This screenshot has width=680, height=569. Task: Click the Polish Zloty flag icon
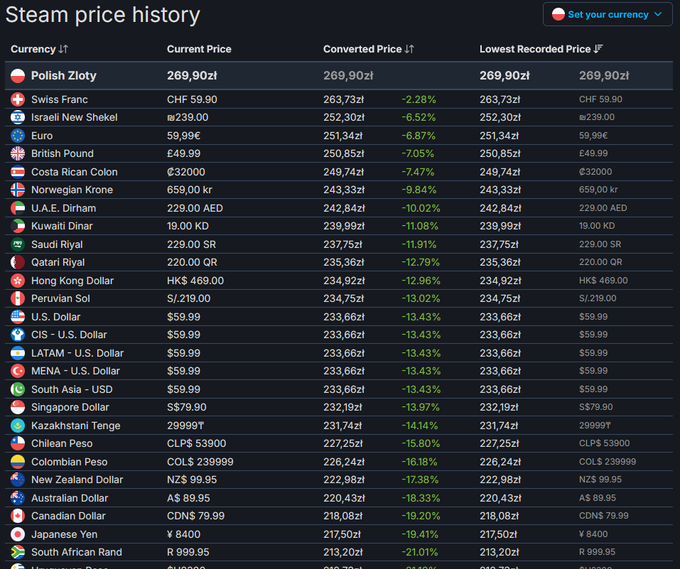pos(18,75)
